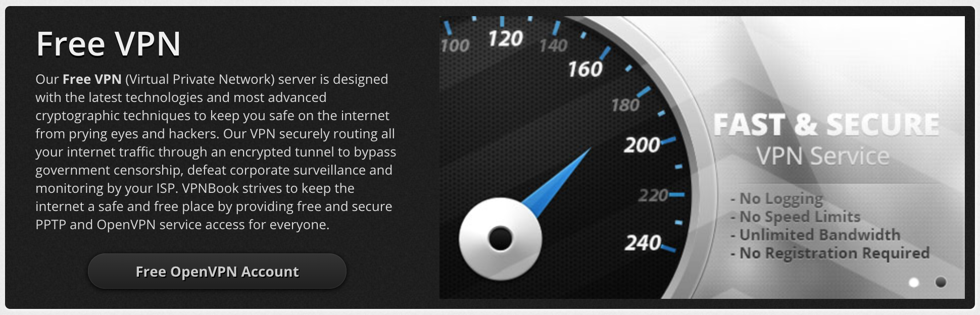Click the VPN Service subtitle text
Screen dimensions: 980x315
(x=822, y=156)
